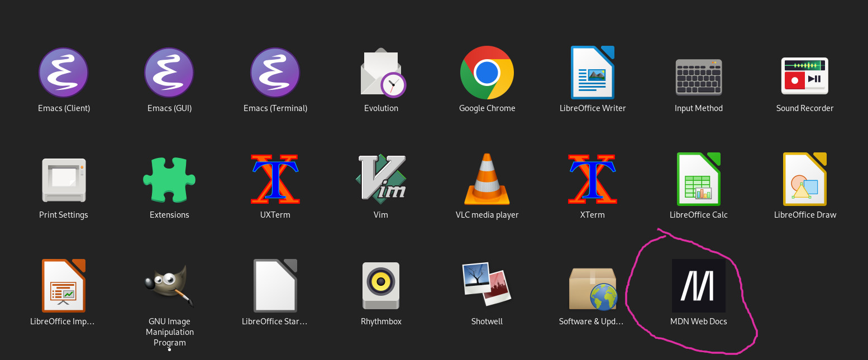
Task: Launch LibreOffice Start Center
Action: [275, 285]
